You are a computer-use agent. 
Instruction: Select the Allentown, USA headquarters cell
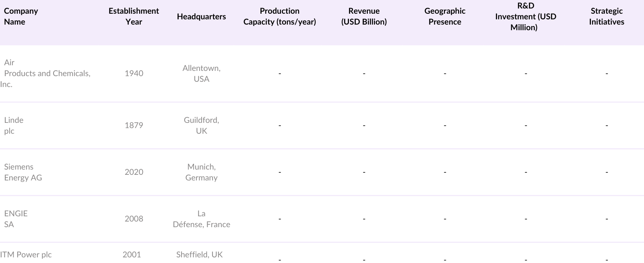click(201, 73)
